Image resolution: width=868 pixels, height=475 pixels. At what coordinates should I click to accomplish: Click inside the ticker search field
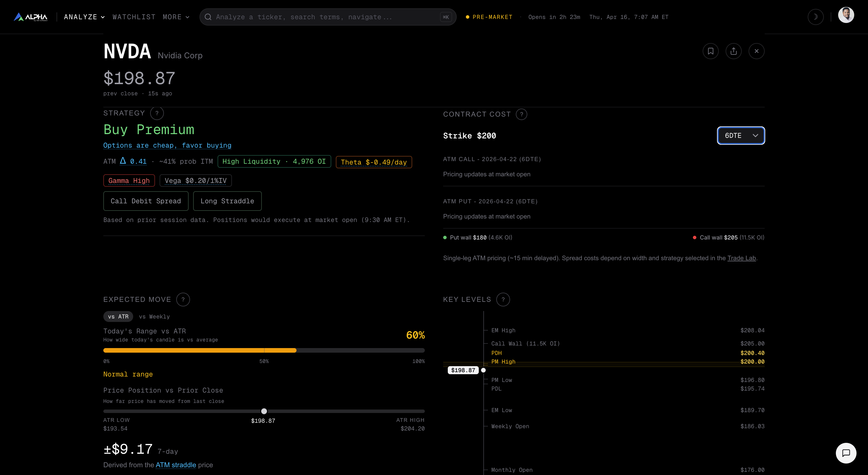pyautogui.click(x=320, y=17)
